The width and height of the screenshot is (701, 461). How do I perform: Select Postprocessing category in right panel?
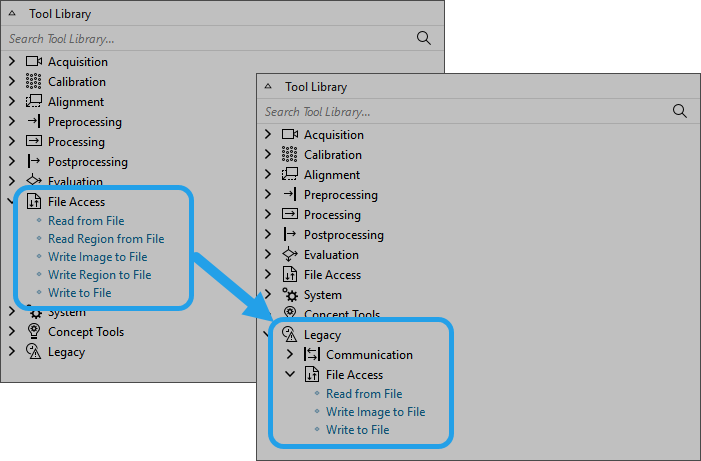tap(343, 235)
